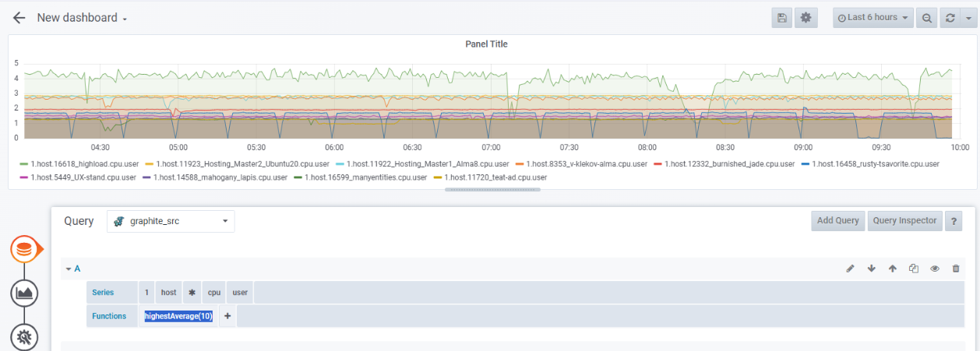Screen dimensions: 980x351
Task: Edit query A with the pencil icon
Action: tap(850, 269)
